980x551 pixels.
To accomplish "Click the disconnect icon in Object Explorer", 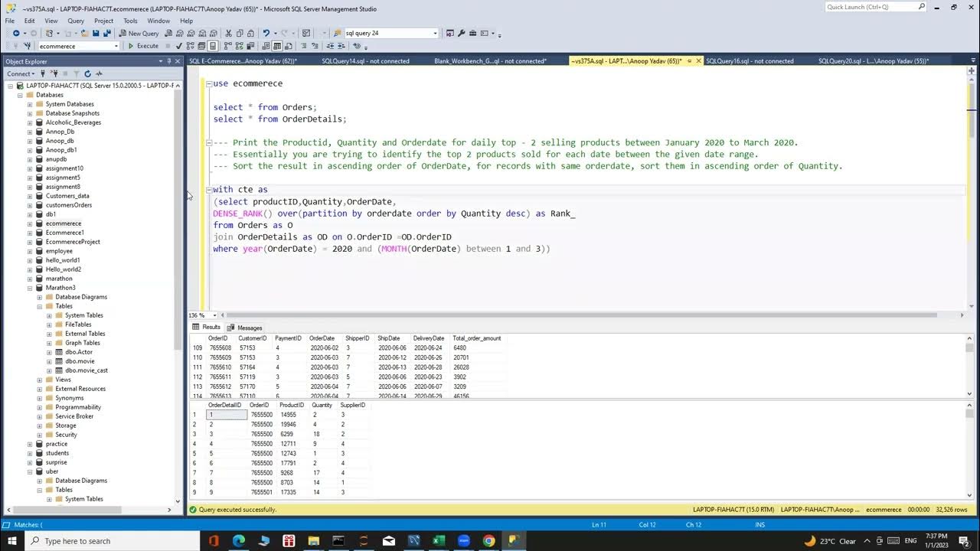I will 55,73.
